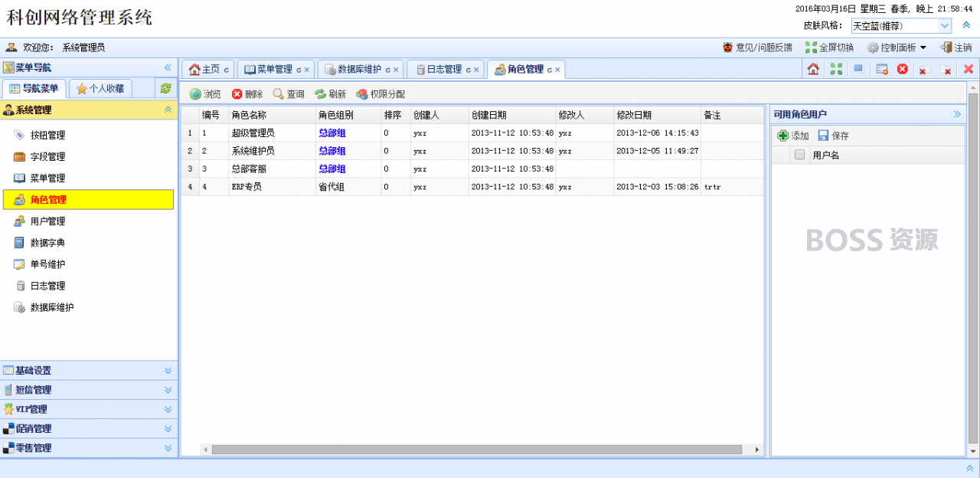Click the red circle X icon in the tab toolbar
The height and width of the screenshot is (478, 980).
(903, 69)
